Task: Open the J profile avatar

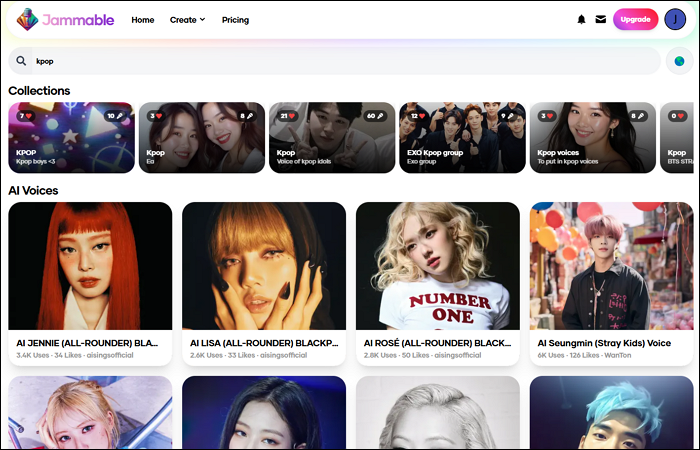Action: tap(675, 19)
